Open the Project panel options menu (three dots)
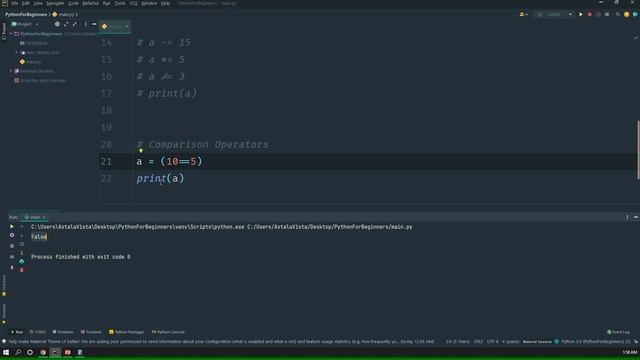Screen dimensions: 640x360 [x=85, y=24]
